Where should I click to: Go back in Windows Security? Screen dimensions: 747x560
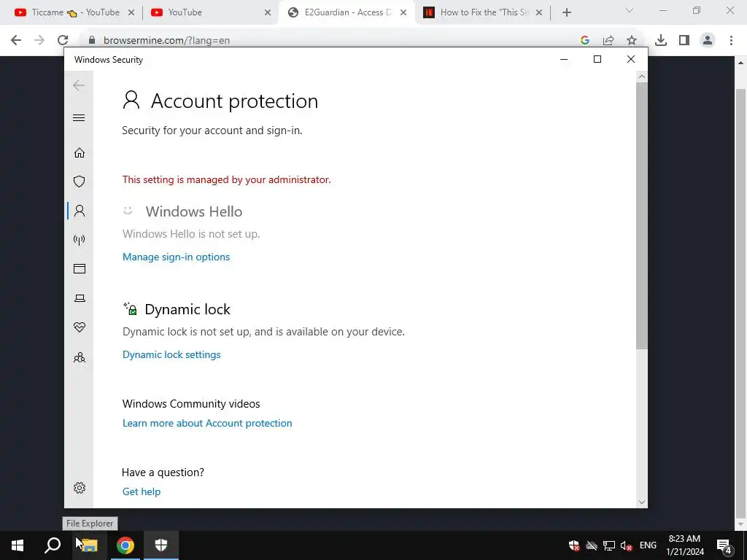79,85
